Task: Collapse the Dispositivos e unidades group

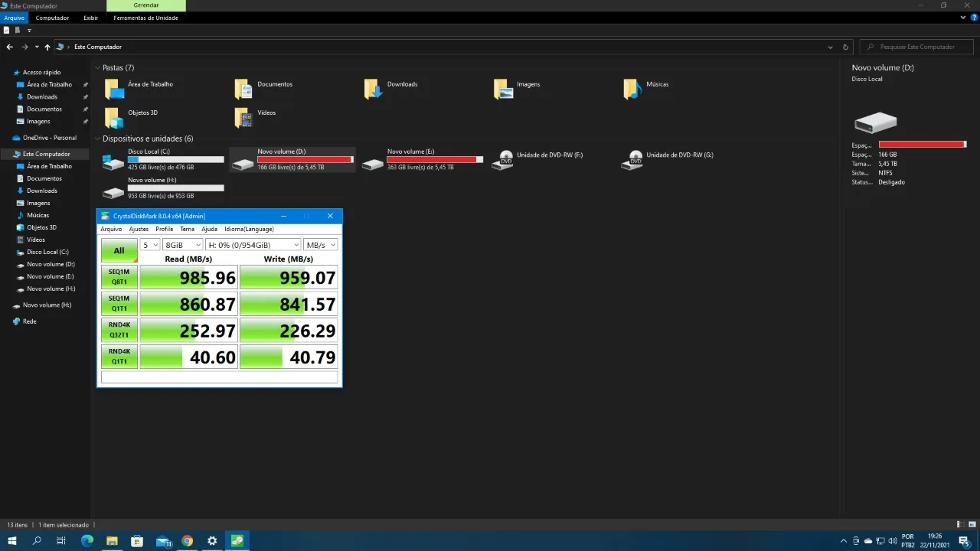Action: click(x=97, y=139)
